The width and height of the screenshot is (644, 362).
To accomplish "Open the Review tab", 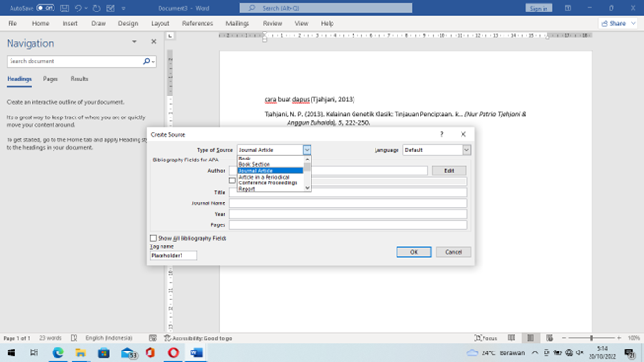I will coord(272,23).
